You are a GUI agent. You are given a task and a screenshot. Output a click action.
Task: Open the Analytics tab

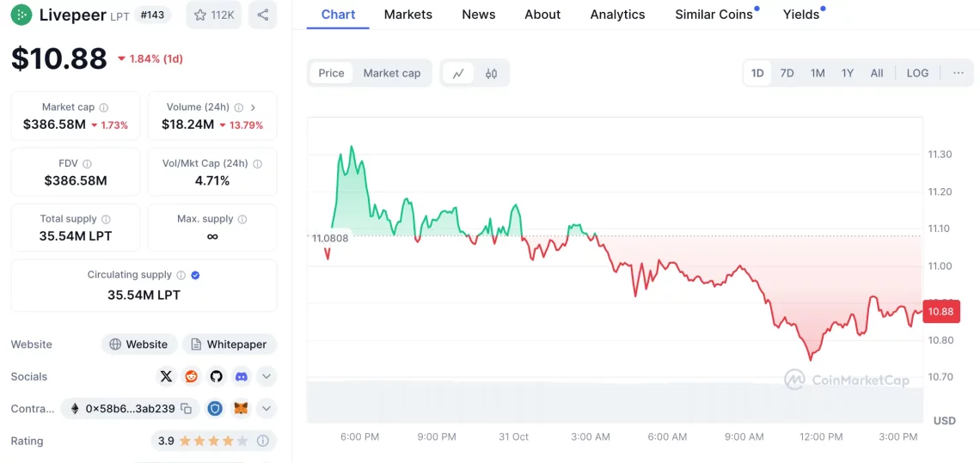coord(617,15)
